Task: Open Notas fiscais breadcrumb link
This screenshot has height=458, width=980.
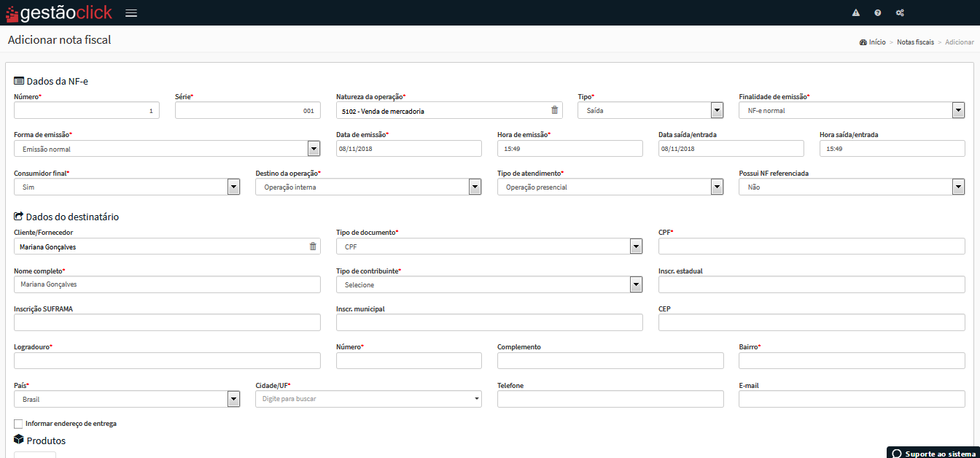Action: [x=915, y=42]
